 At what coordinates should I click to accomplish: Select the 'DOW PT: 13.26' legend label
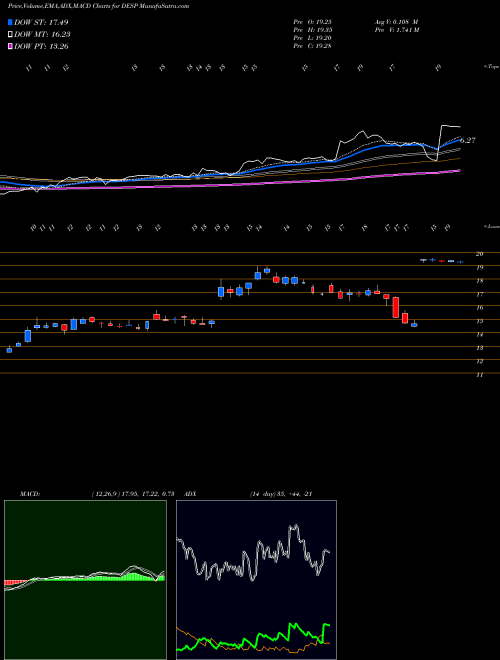(41, 46)
